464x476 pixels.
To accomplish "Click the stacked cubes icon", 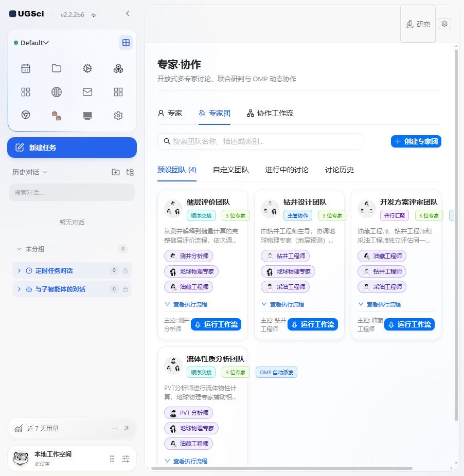I will pos(118,68).
